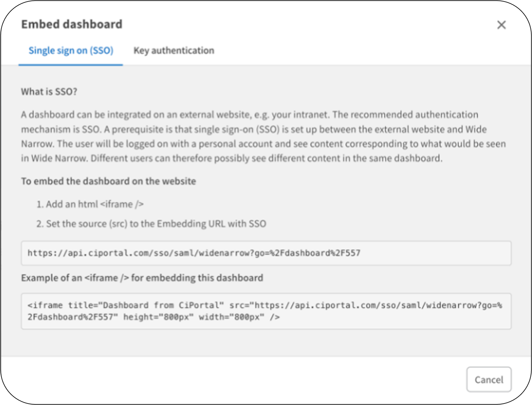Dismiss the dialog using the close icon

coord(502,24)
